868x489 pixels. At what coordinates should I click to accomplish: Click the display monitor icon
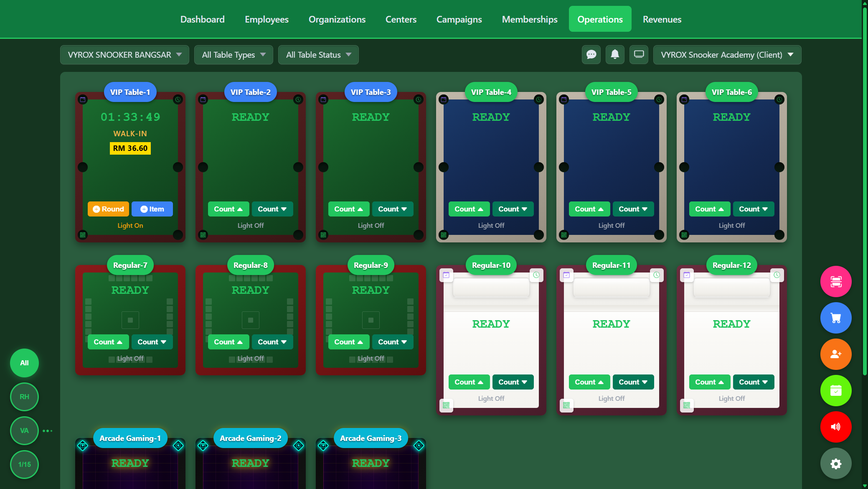(x=639, y=55)
